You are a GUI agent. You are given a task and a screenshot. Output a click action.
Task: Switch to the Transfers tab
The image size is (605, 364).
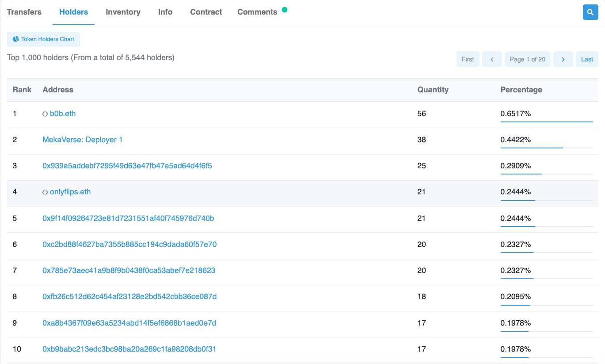tap(24, 12)
